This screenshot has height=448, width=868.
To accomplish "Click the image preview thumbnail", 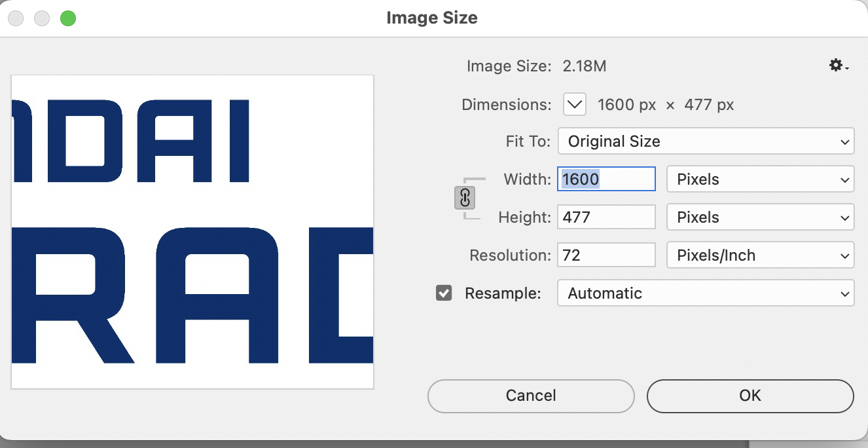I will (x=192, y=232).
